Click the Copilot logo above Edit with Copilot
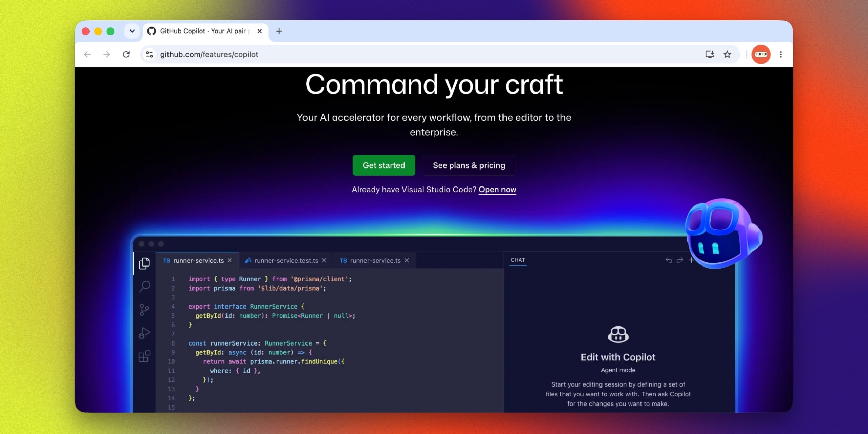This screenshot has height=434, width=868. pyautogui.click(x=618, y=335)
